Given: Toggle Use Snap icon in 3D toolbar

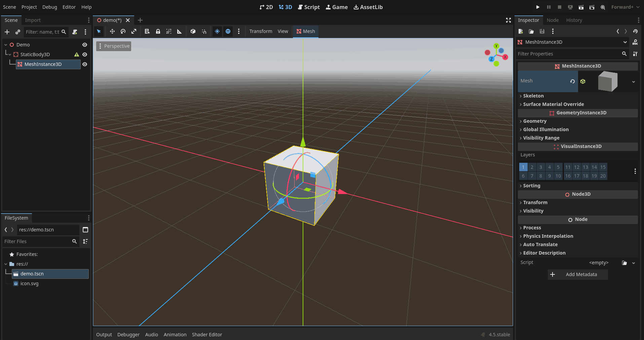Looking at the screenshot, I should 204,31.
